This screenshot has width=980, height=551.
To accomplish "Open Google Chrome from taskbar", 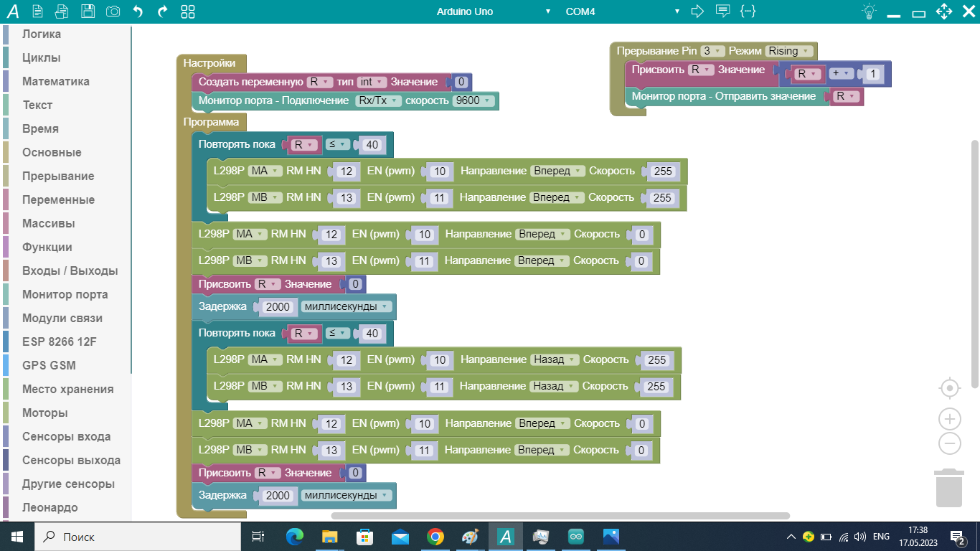I will (435, 537).
